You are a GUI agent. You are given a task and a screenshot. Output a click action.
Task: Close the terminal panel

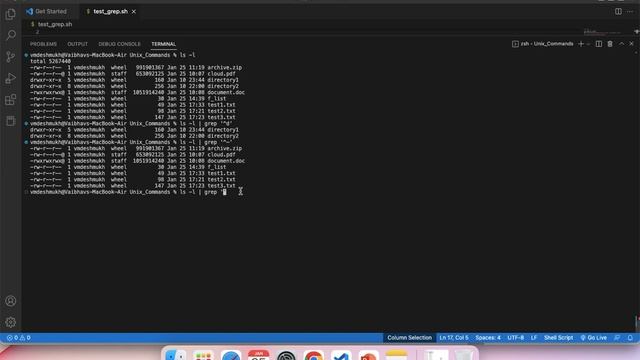[631, 44]
